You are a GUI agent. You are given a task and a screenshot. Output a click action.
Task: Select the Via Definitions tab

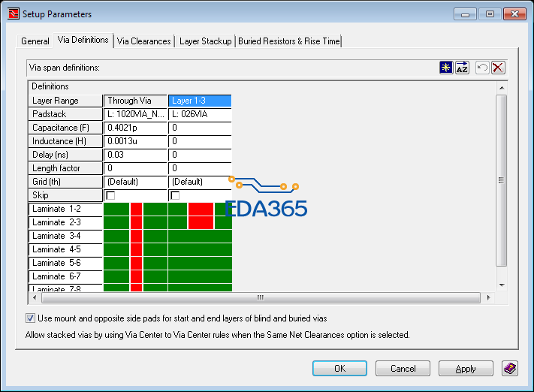pyautogui.click(x=83, y=41)
